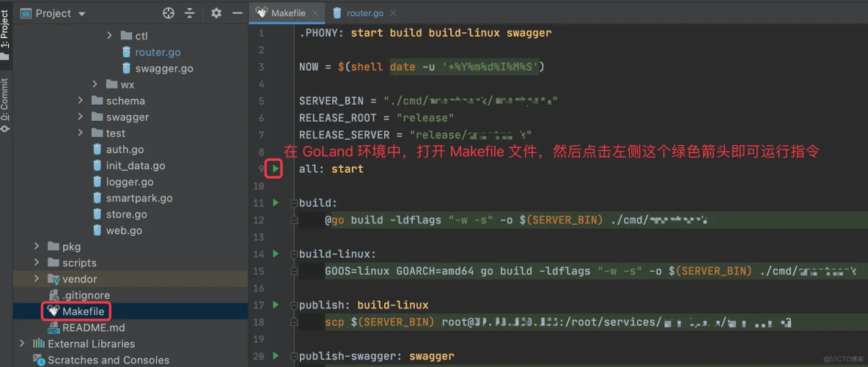This screenshot has height=367, width=868.
Task: Click the schema folder icon
Action: [x=97, y=101]
